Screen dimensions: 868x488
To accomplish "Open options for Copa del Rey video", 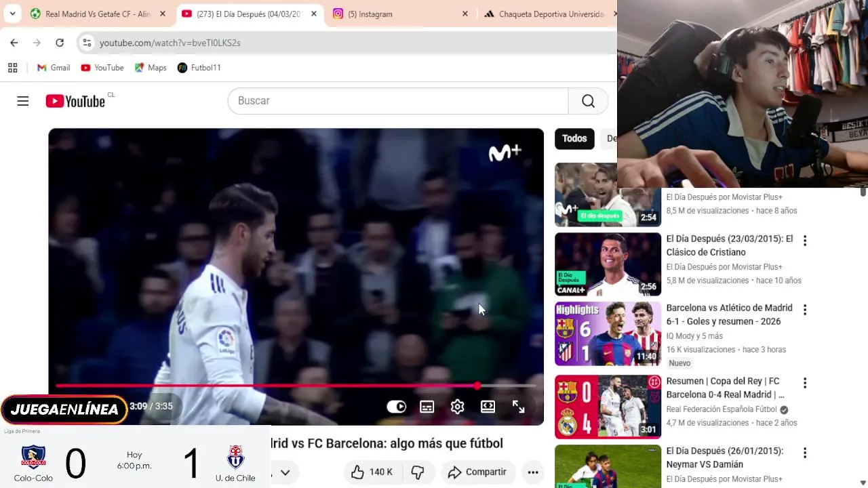I will pyautogui.click(x=805, y=383).
